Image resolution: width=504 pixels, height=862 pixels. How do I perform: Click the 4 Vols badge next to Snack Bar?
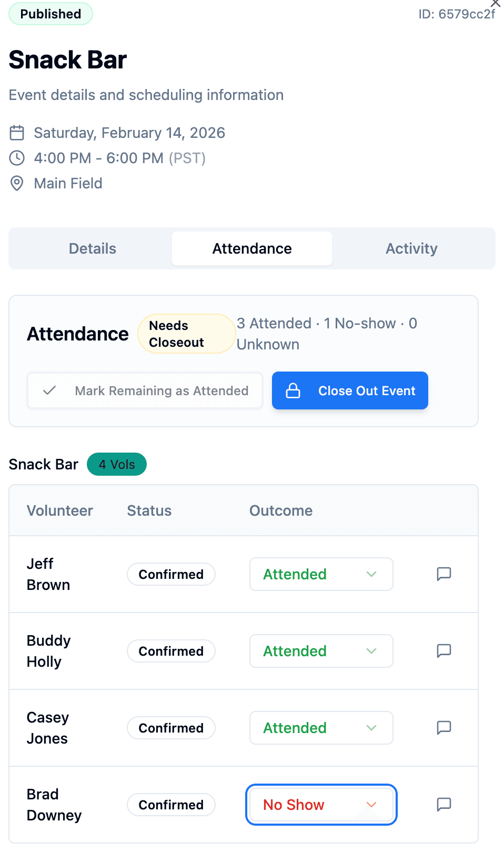tap(116, 464)
